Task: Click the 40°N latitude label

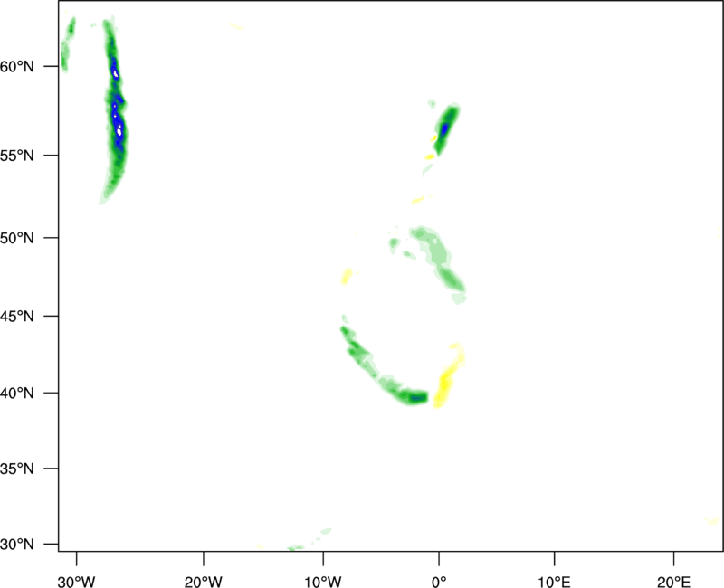Action: (17, 394)
